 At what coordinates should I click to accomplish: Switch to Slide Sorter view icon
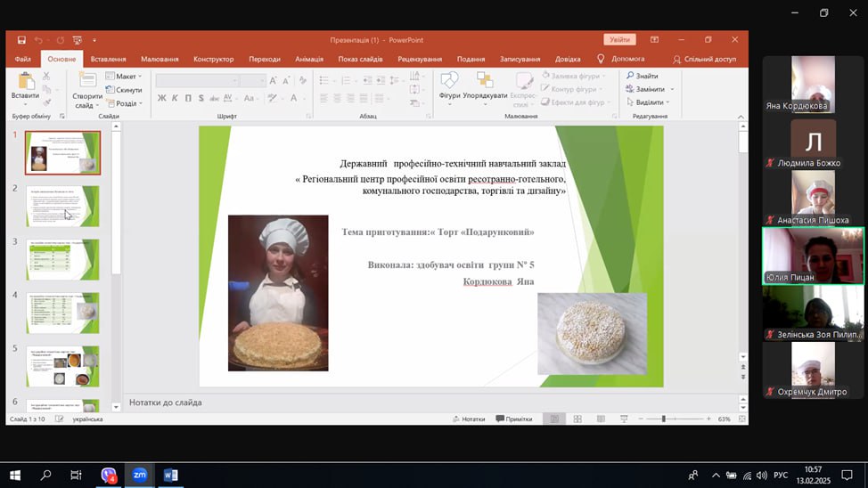(577, 419)
